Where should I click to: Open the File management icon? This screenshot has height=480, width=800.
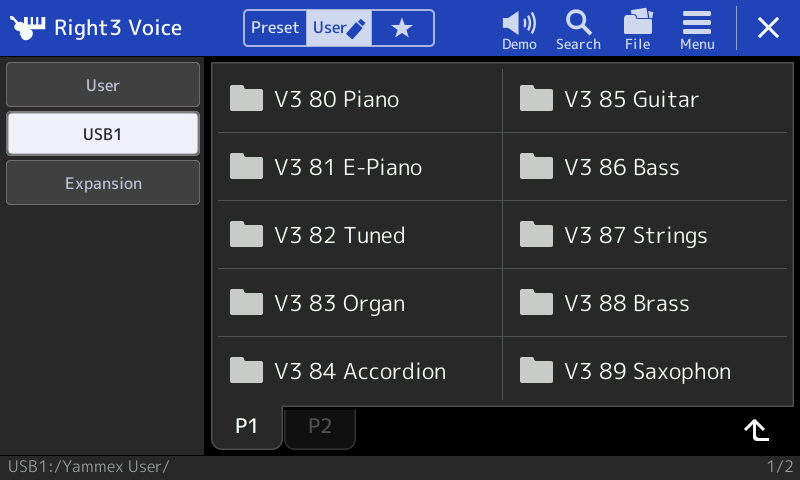[x=638, y=30]
